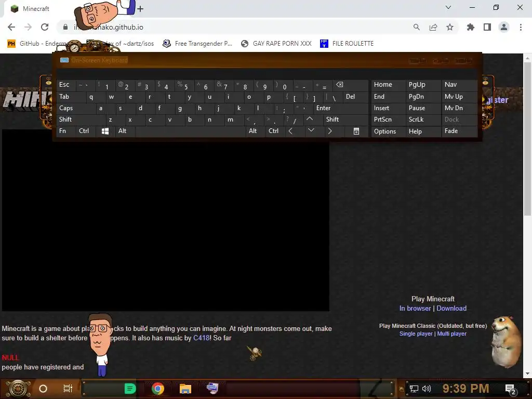Click the Esc key

point(66,85)
